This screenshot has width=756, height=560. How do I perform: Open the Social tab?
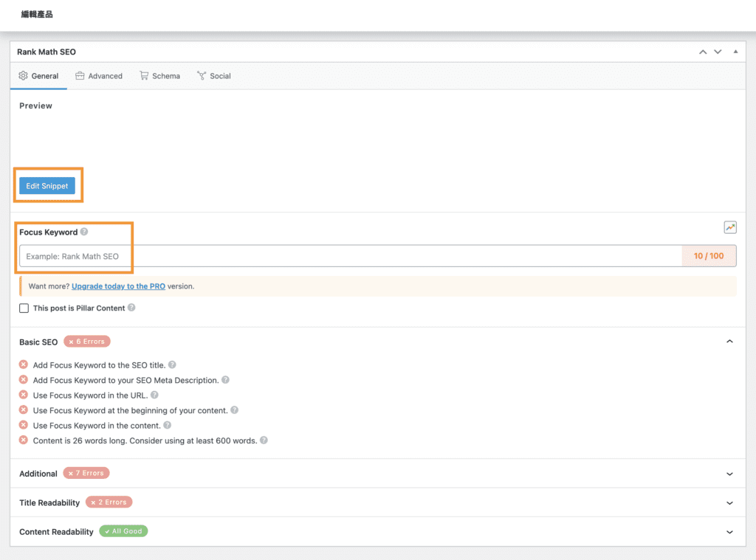[213, 76]
